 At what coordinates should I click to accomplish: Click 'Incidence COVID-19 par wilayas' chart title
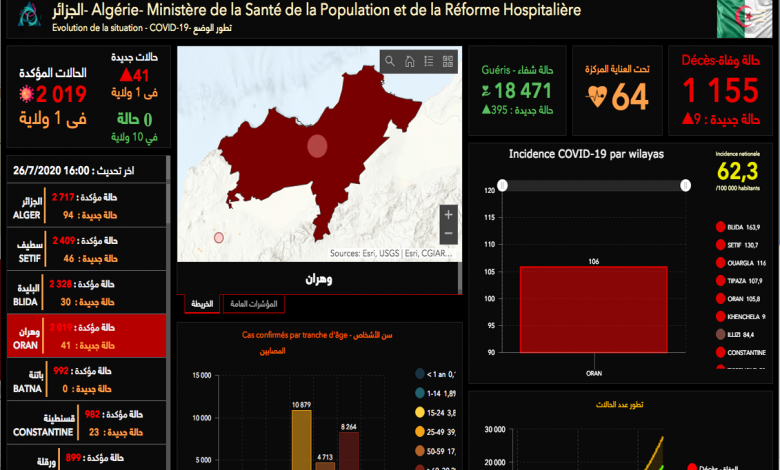point(586,154)
